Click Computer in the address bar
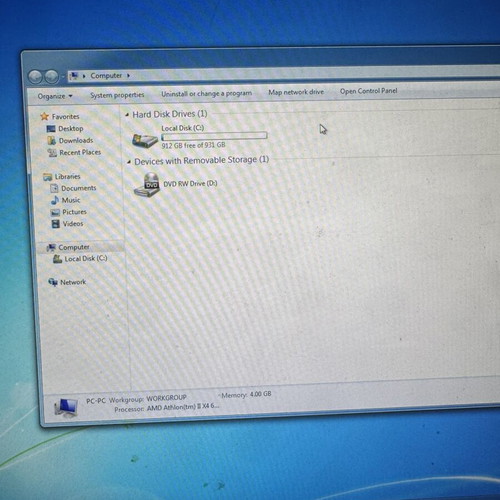Viewport: 500px width, 500px height. pyautogui.click(x=106, y=76)
